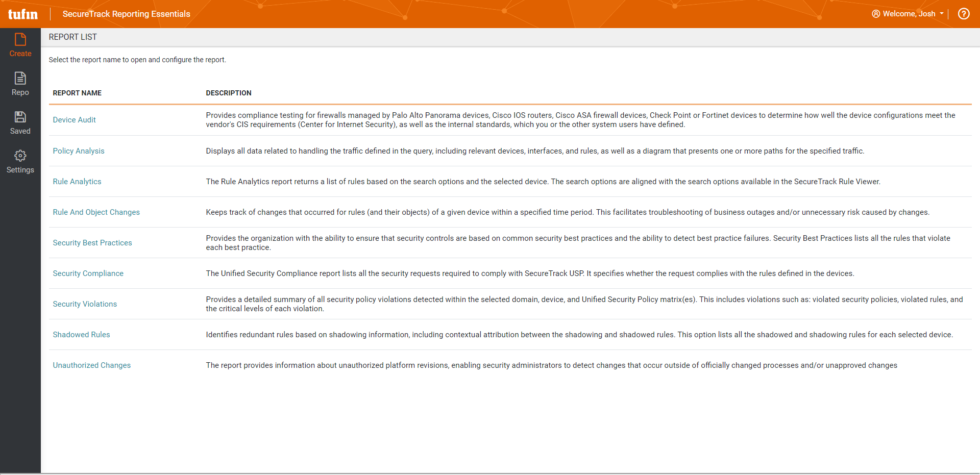Viewport: 980px width, 475px height.
Task: Click the Unauthorized Changes description text
Action: pos(551,365)
